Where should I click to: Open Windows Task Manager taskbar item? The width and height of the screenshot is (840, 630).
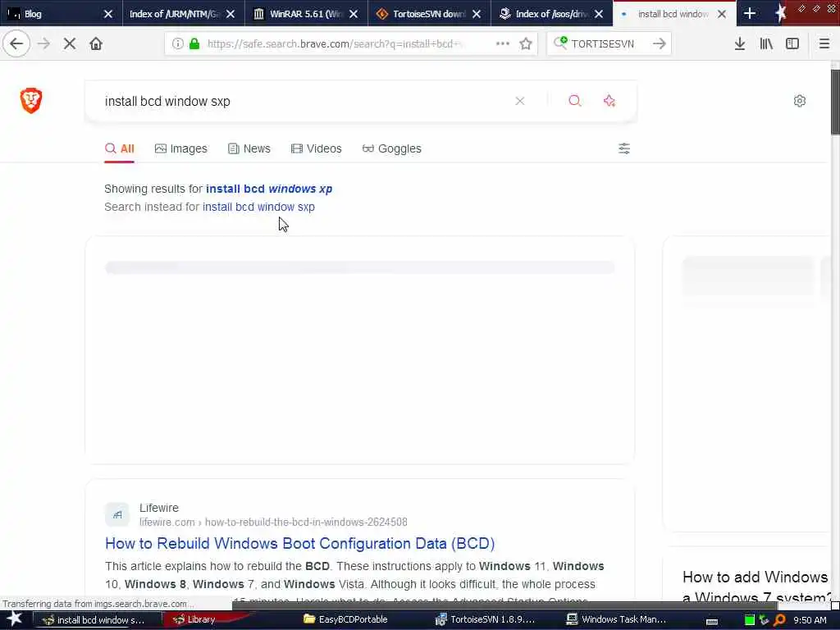[617, 619]
